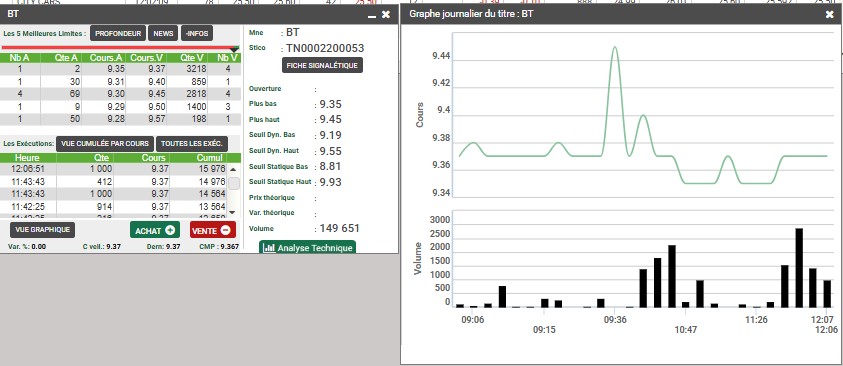This screenshot has height=366, width=843.
Task: Show TOUTES LES EXÉC. list
Action: 192,144
